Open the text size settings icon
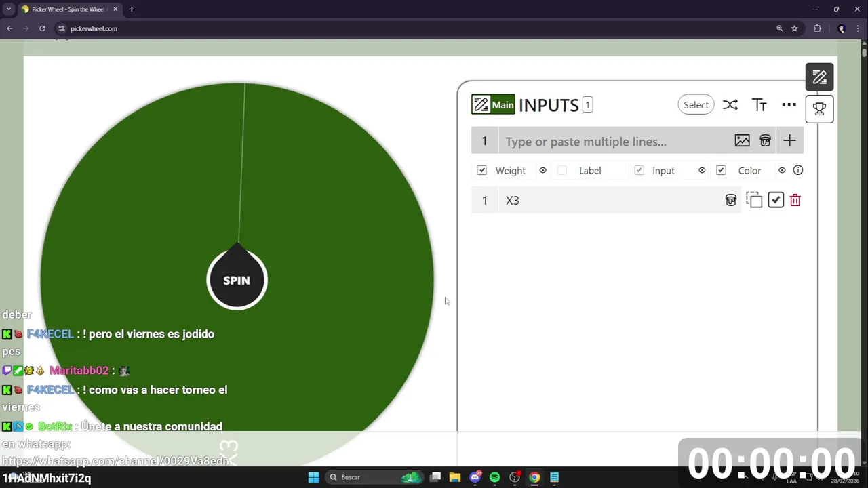The width and height of the screenshot is (868, 488). 759,105
